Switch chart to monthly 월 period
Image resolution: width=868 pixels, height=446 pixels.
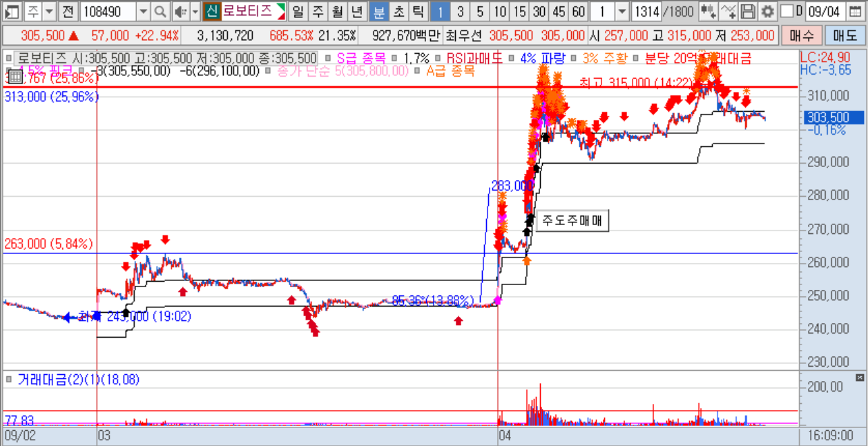tap(337, 11)
